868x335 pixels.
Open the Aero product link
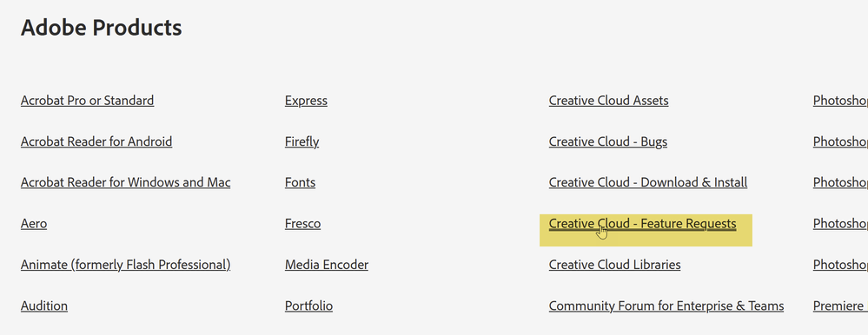click(x=34, y=223)
